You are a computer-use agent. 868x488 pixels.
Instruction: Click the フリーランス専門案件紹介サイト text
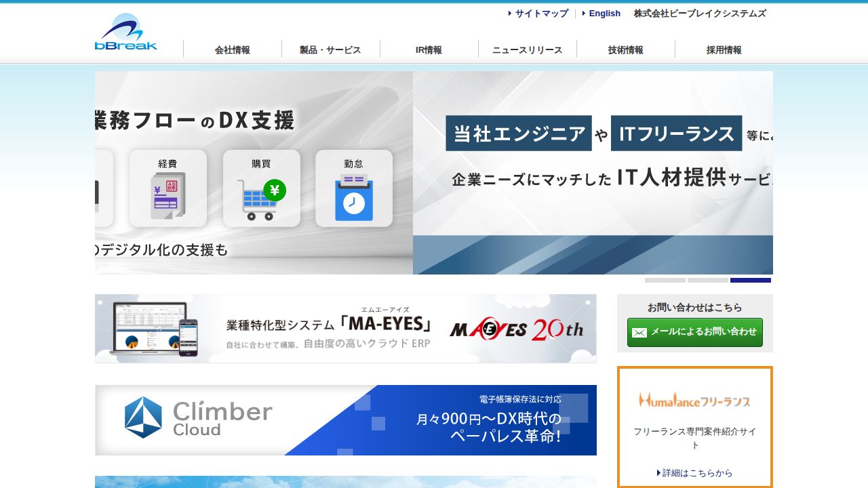tap(695, 438)
